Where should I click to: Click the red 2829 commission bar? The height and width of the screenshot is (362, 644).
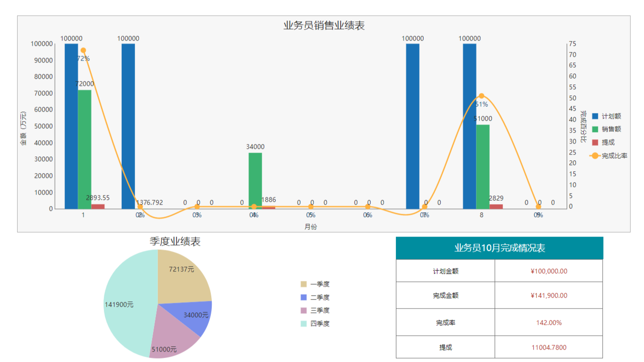496,206
